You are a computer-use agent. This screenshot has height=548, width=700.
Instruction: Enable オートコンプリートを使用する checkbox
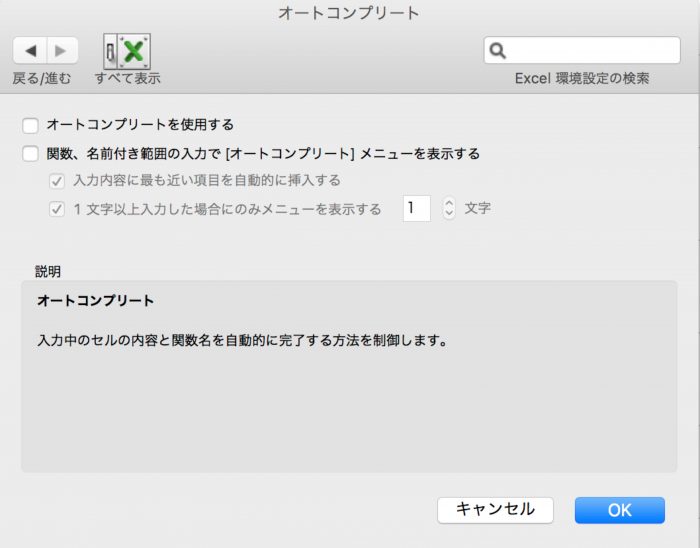pyautogui.click(x=30, y=125)
